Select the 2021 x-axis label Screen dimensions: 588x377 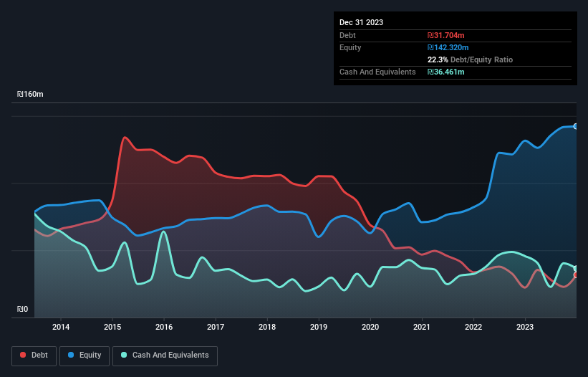422,327
